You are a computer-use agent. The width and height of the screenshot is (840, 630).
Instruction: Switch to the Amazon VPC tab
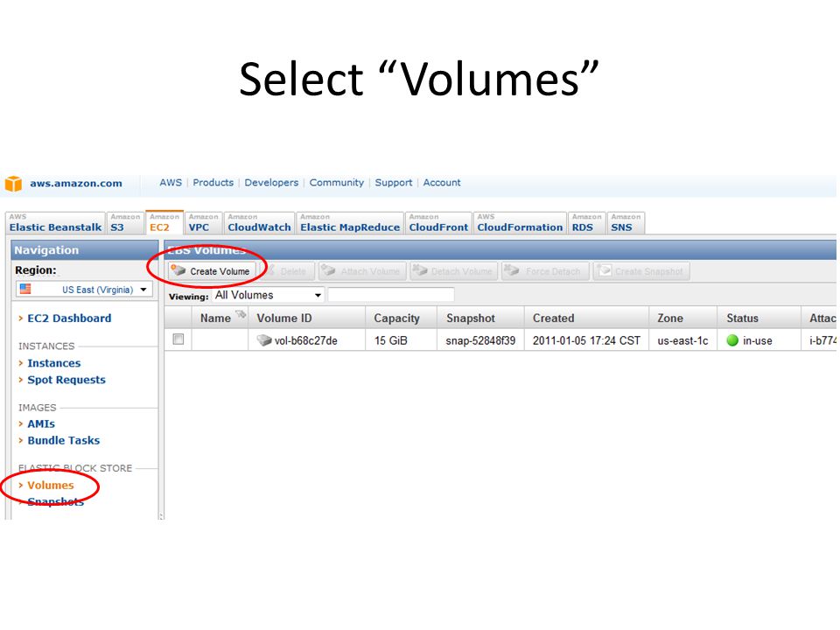203,223
